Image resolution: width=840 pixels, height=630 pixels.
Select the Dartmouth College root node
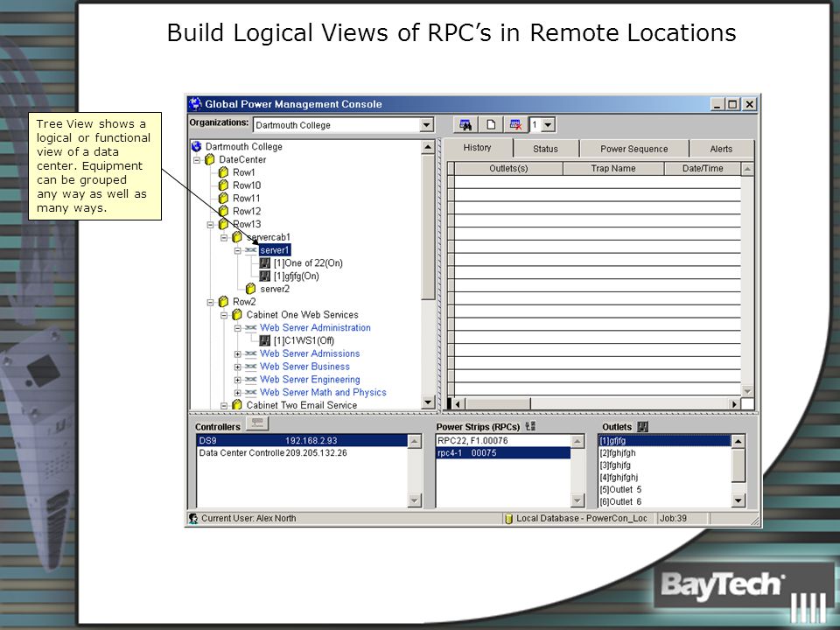[x=243, y=146]
